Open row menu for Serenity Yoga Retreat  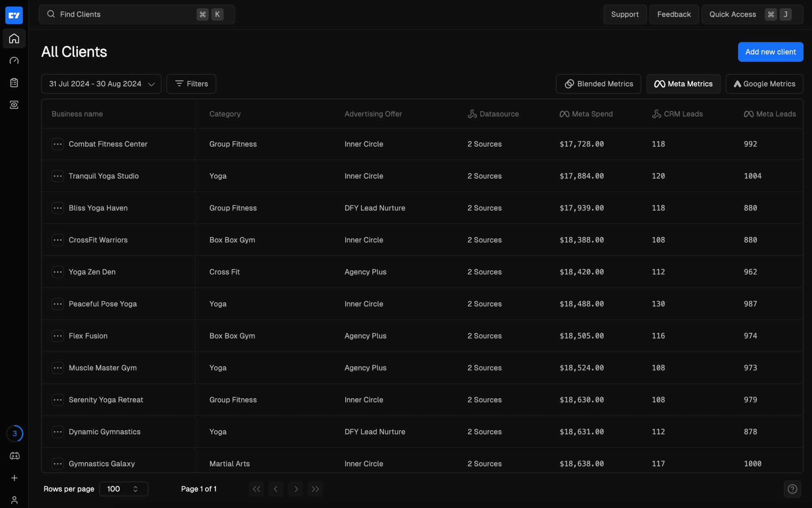(57, 400)
